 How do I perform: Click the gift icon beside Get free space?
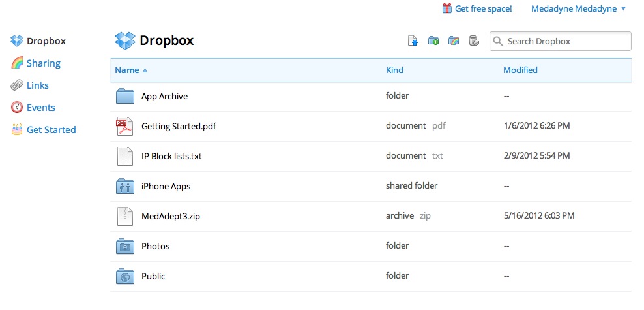(x=447, y=8)
